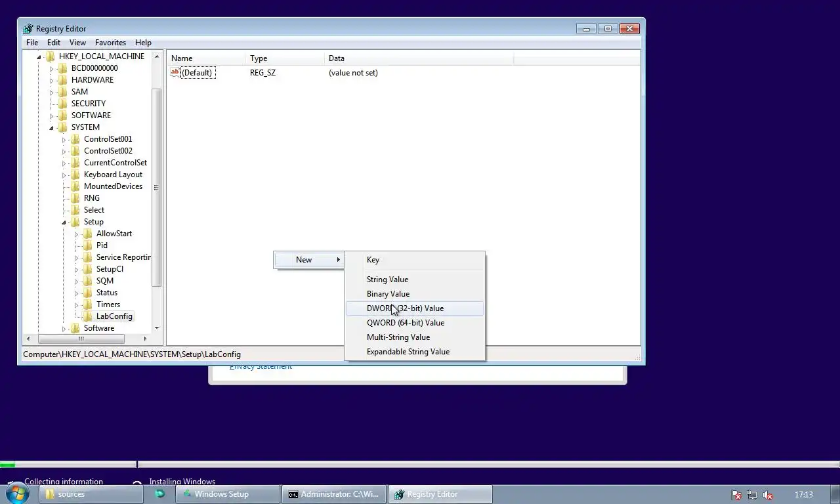The width and height of the screenshot is (840, 504).
Task: Expand the ControlSet002 key
Action: point(64,151)
